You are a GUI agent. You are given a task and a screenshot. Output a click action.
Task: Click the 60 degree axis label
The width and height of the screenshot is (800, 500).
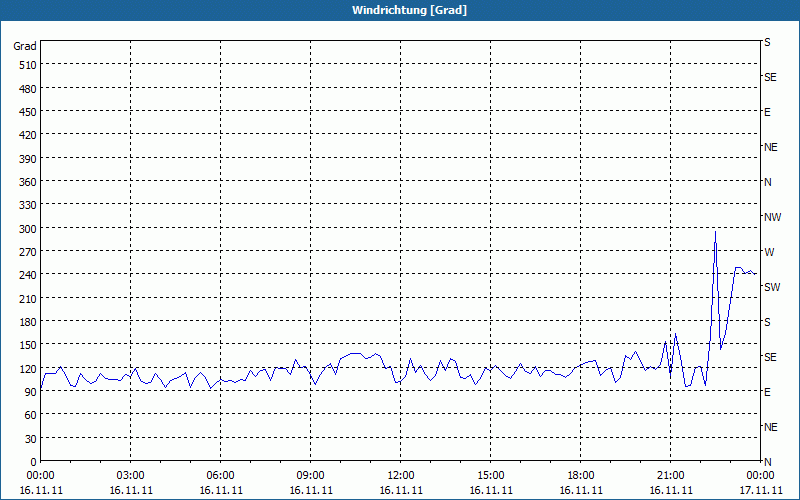coord(31,415)
